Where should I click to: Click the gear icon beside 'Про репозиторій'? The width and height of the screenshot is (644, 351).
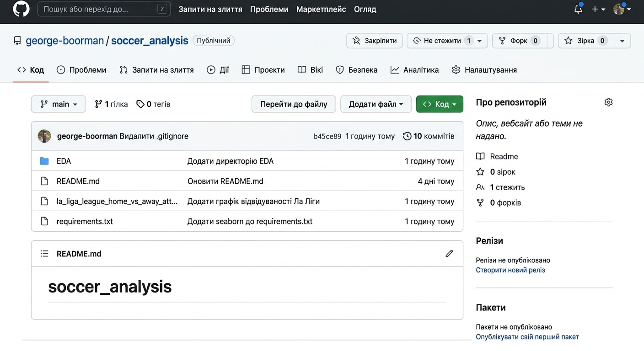pyautogui.click(x=608, y=102)
